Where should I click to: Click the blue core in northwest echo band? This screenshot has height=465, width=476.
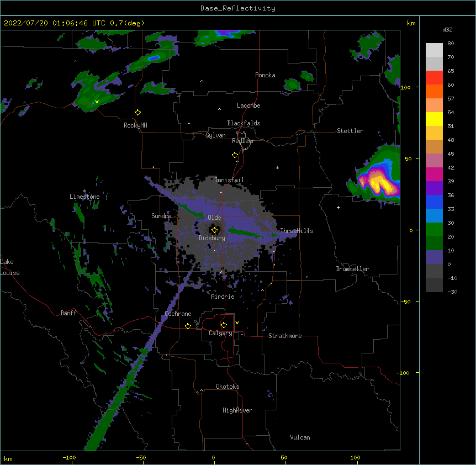154,57
